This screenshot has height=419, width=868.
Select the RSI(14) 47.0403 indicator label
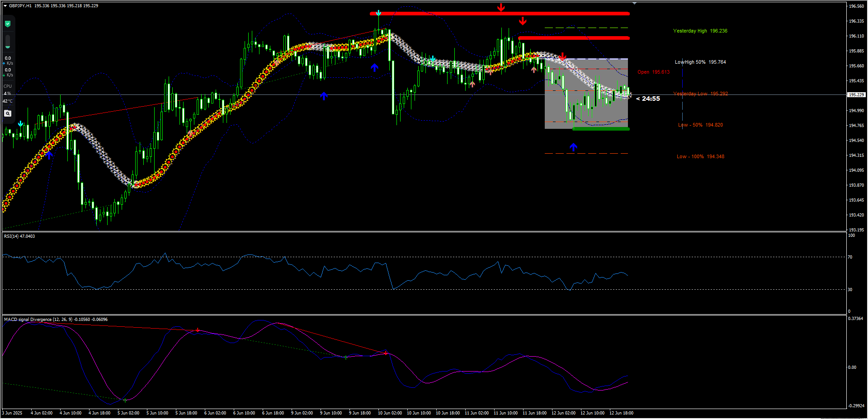(19, 236)
